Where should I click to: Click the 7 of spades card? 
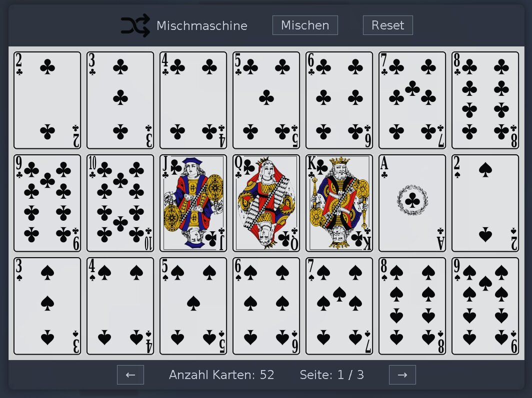coord(339,306)
